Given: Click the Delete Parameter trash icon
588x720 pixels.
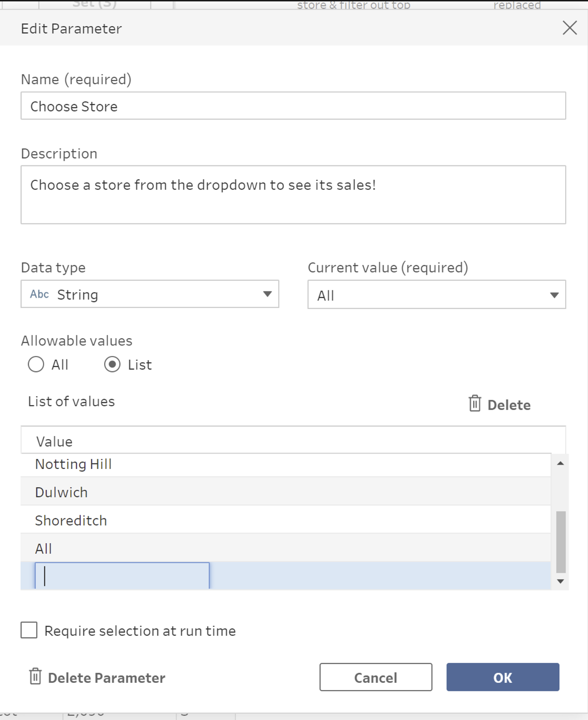Looking at the screenshot, I should [35, 677].
